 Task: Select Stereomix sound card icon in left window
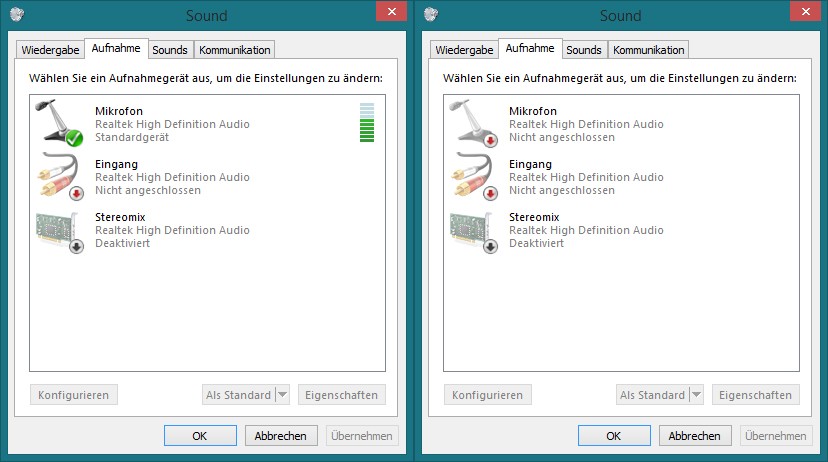click(60, 232)
